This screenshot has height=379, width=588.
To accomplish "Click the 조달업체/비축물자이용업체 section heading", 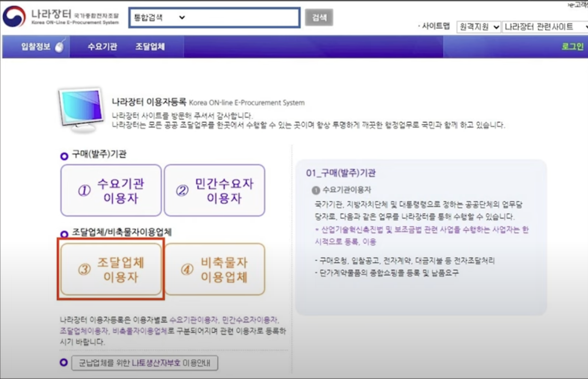I will [x=122, y=233].
